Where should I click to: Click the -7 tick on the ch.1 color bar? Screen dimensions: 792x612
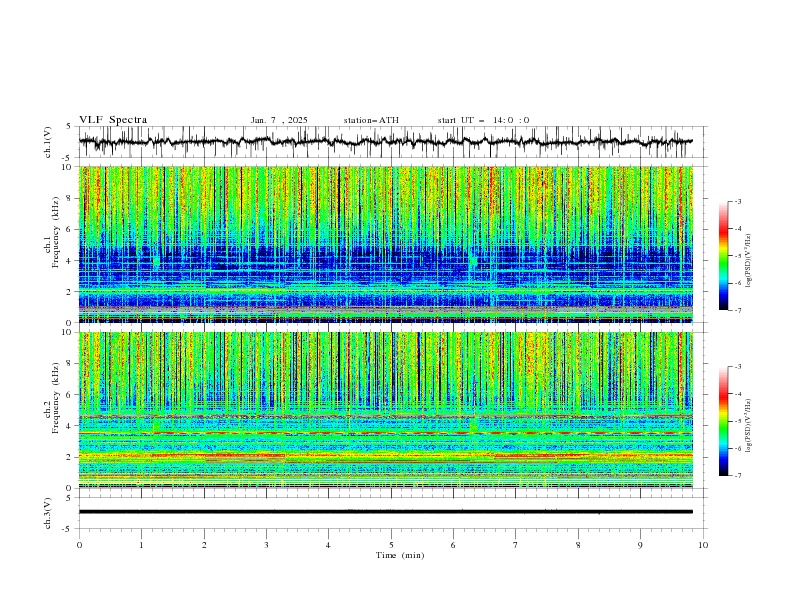(x=737, y=311)
